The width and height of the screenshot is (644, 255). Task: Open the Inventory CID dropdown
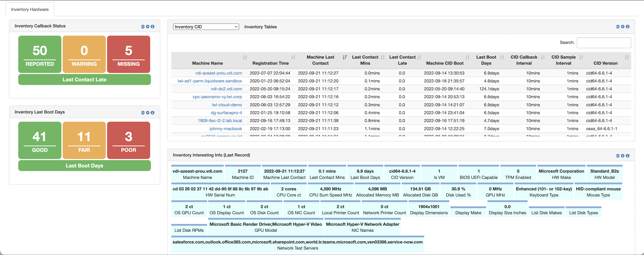tap(206, 27)
